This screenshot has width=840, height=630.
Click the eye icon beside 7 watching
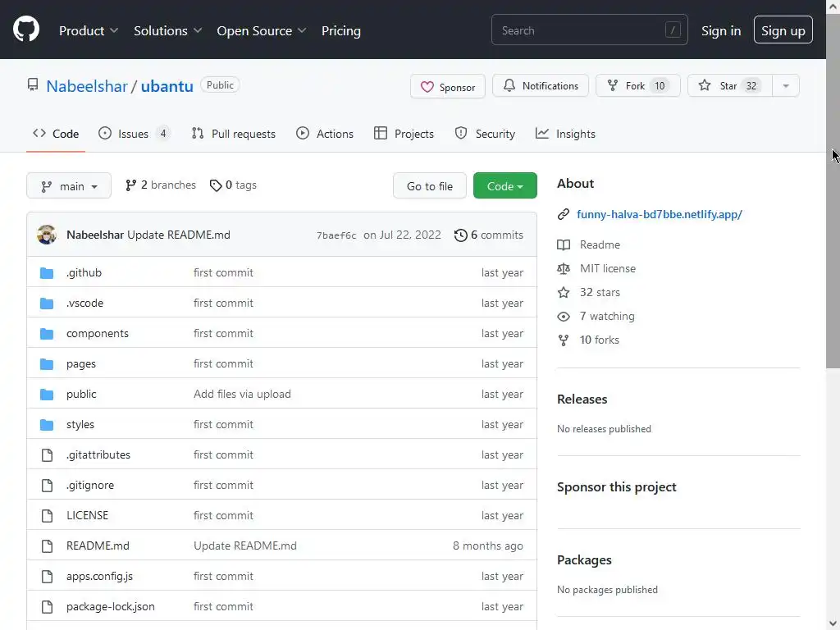tap(564, 317)
